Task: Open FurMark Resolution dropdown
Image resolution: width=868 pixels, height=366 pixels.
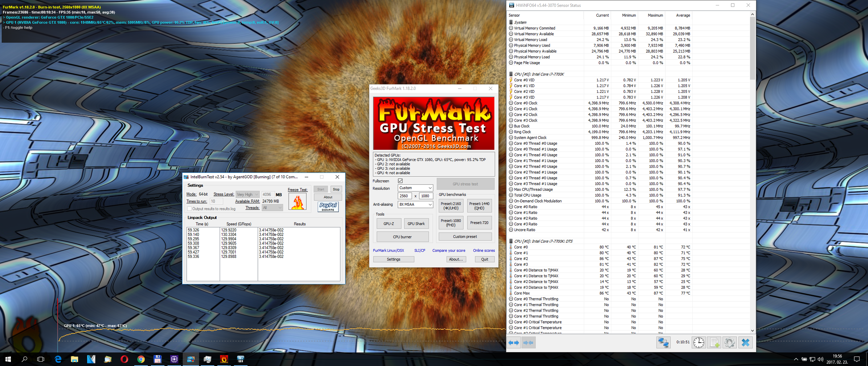Action: pos(415,188)
